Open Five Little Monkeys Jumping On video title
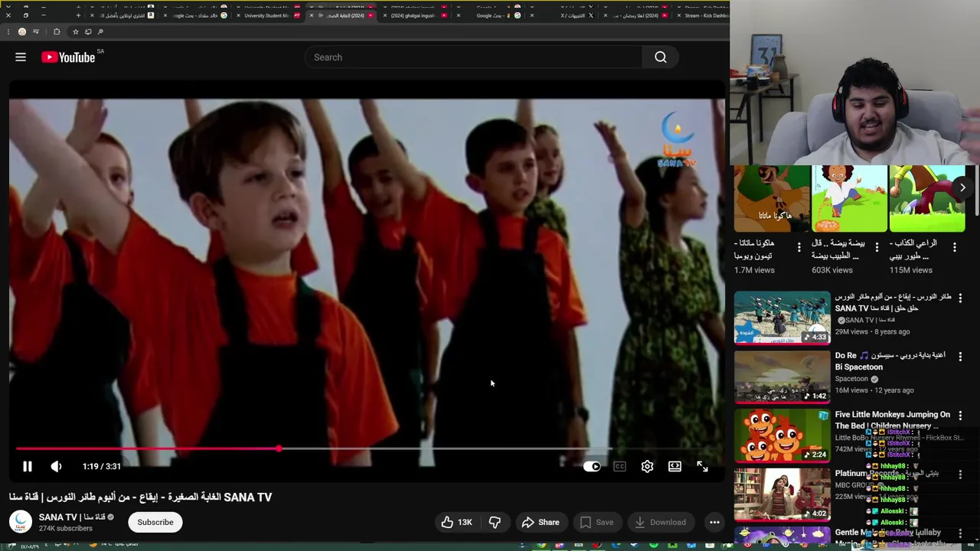 [x=892, y=420]
